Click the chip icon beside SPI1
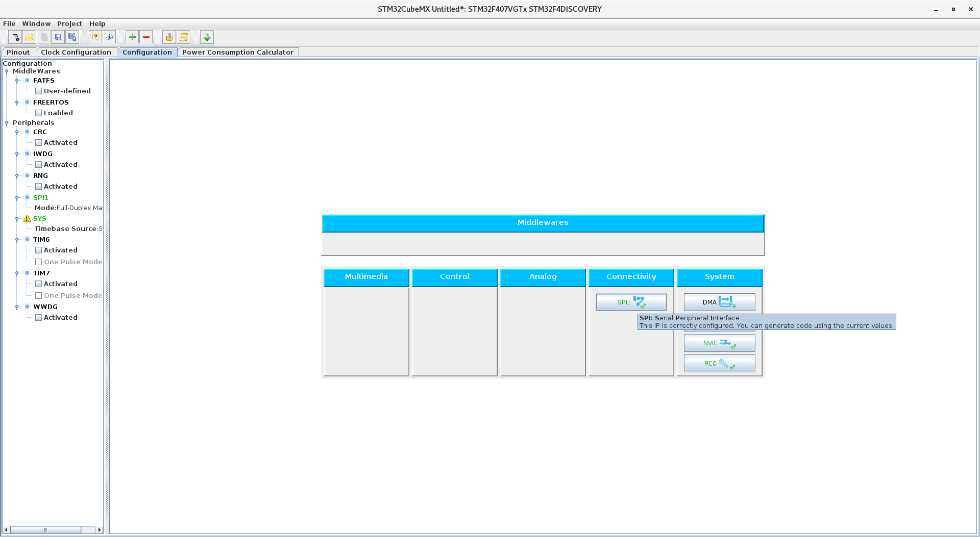This screenshot has width=980, height=537. click(x=27, y=198)
